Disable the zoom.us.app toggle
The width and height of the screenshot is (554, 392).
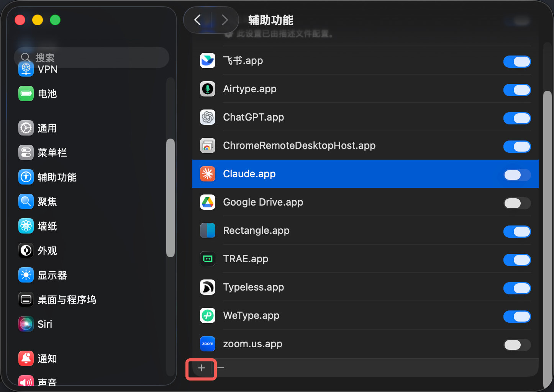517,345
